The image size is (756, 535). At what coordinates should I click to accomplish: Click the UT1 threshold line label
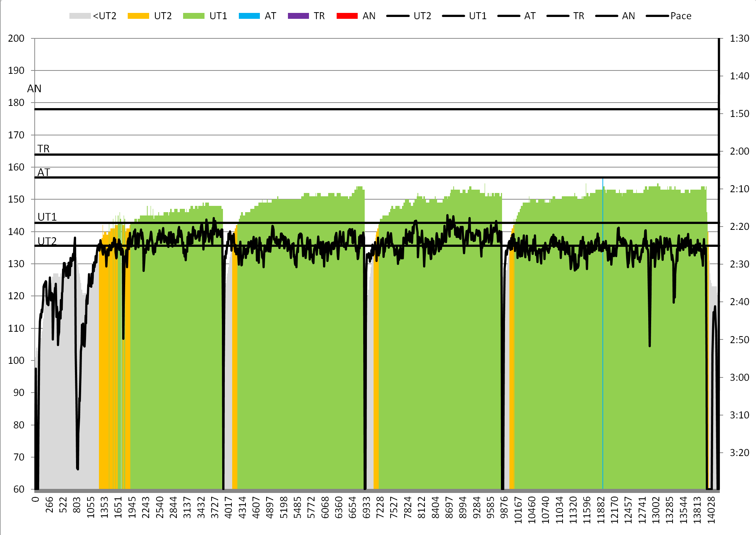tap(47, 217)
